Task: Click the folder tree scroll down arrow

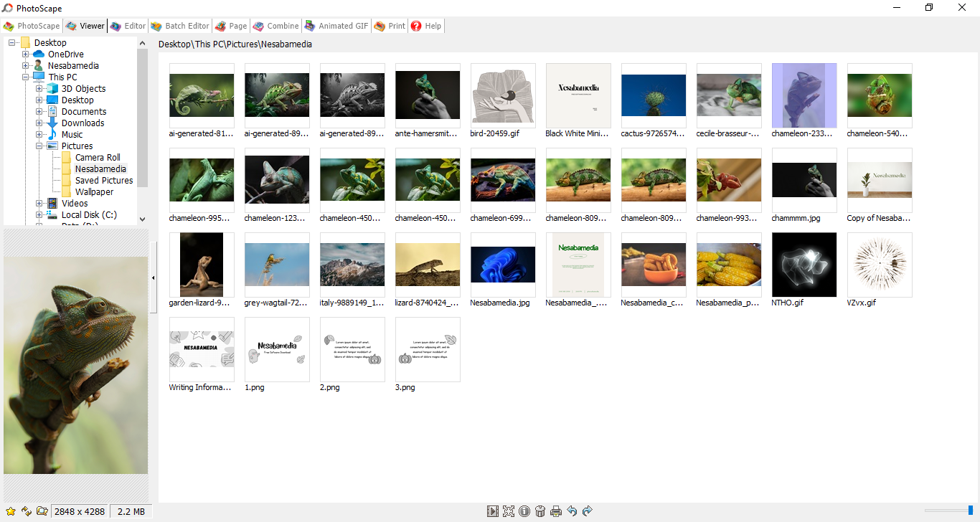Action: point(142,219)
